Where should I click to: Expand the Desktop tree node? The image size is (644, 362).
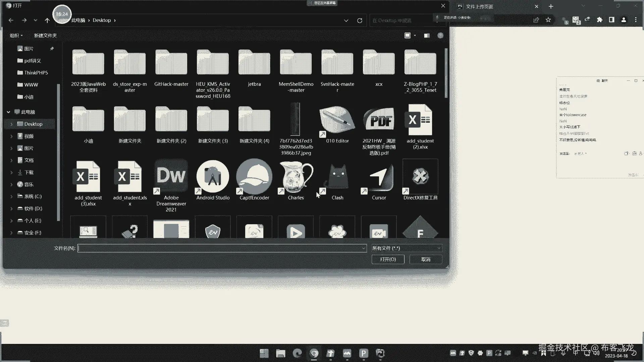click(11, 124)
